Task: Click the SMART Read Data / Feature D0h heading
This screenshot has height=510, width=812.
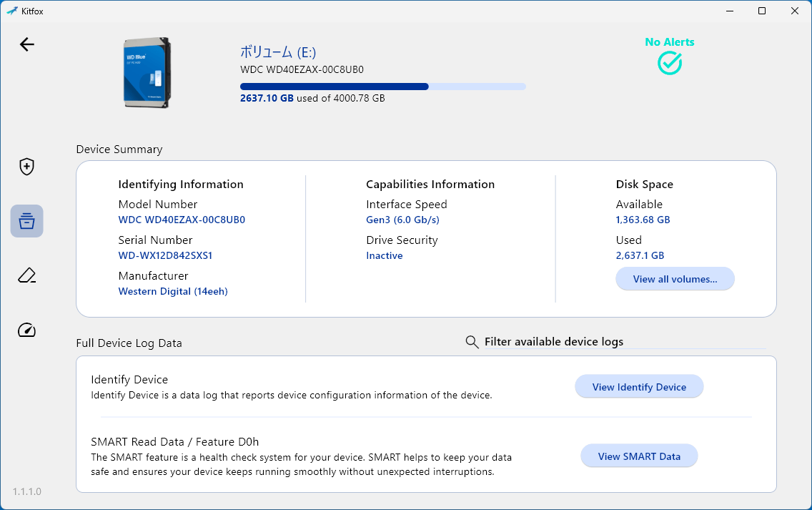Action: (x=174, y=441)
